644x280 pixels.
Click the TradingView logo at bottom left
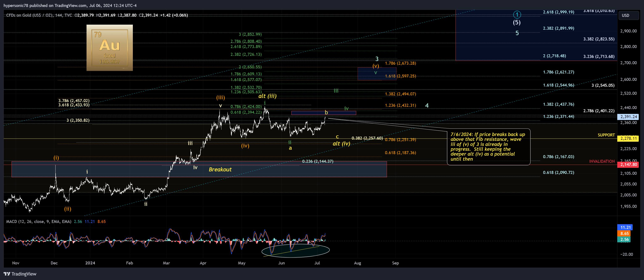click(20, 274)
